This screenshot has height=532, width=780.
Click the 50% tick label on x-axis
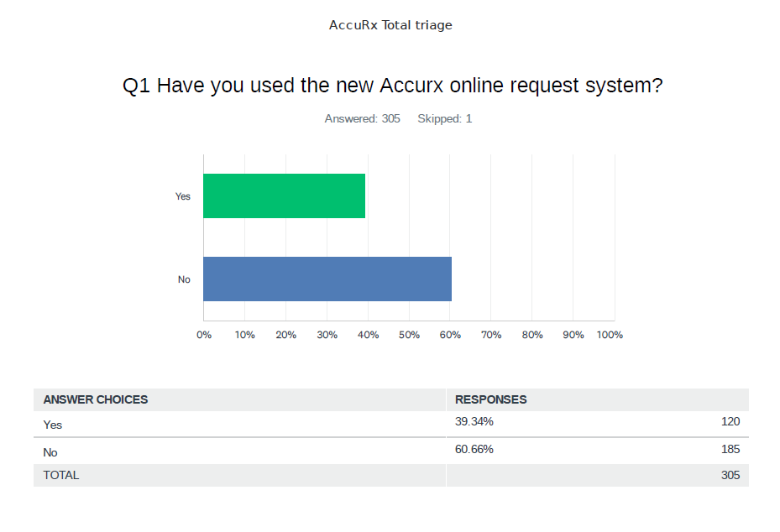coord(409,335)
